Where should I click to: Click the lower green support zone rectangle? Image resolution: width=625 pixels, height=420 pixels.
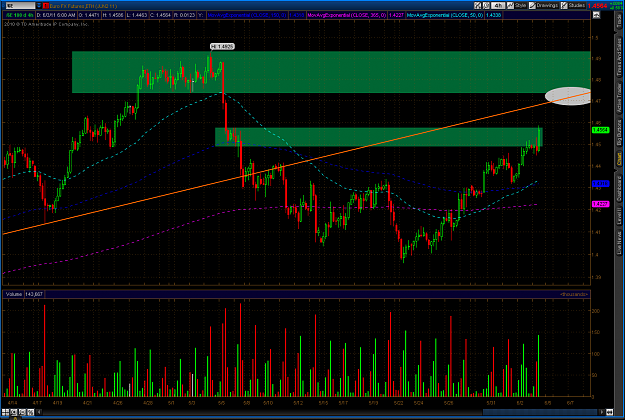(x=379, y=137)
